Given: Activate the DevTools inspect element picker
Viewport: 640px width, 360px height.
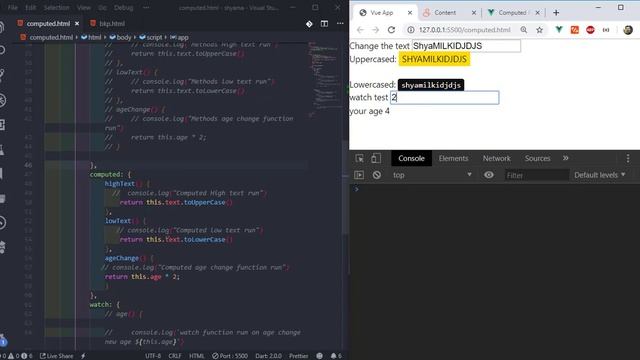Looking at the screenshot, I should pyautogui.click(x=359, y=158).
